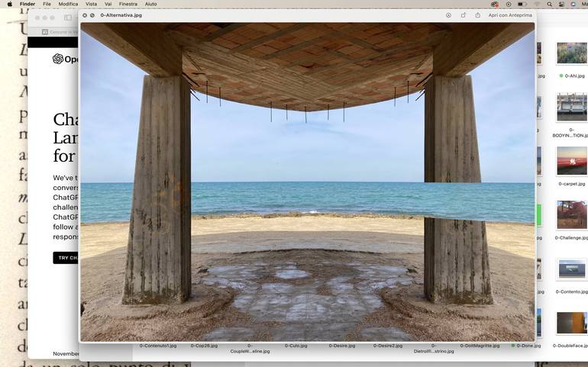Select the 0-Ahi.jpg file thumbnail

point(571,53)
